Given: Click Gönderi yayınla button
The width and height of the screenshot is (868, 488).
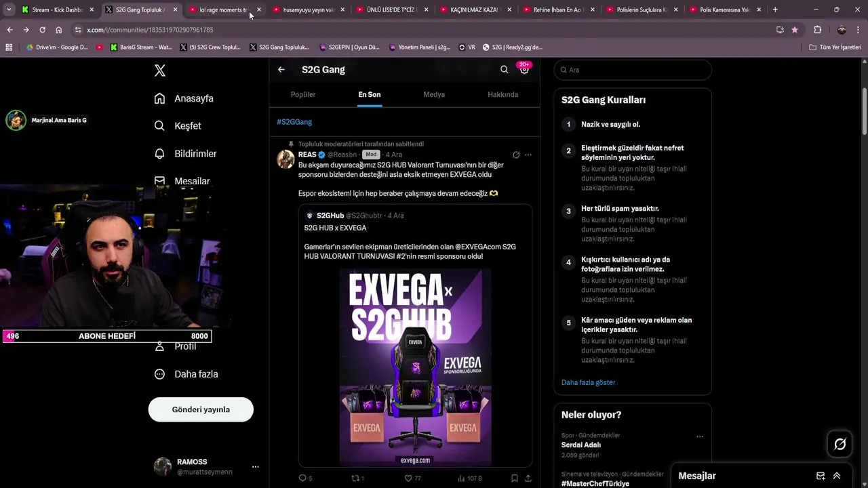Looking at the screenshot, I should point(201,409).
